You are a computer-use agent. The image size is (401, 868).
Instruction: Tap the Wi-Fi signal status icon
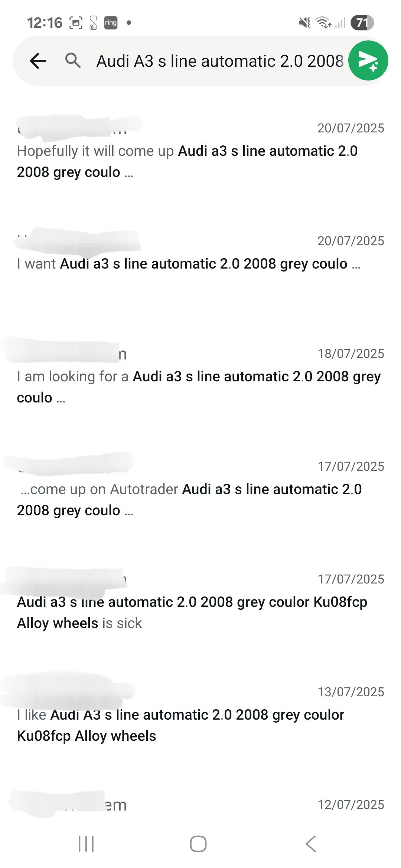(x=323, y=23)
